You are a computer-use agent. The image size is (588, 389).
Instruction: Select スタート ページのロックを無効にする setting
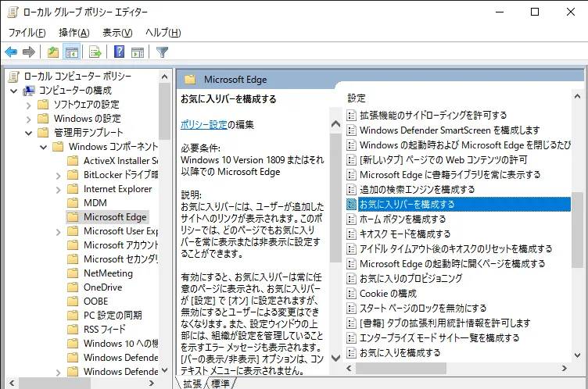pyautogui.click(x=422, y=309)
